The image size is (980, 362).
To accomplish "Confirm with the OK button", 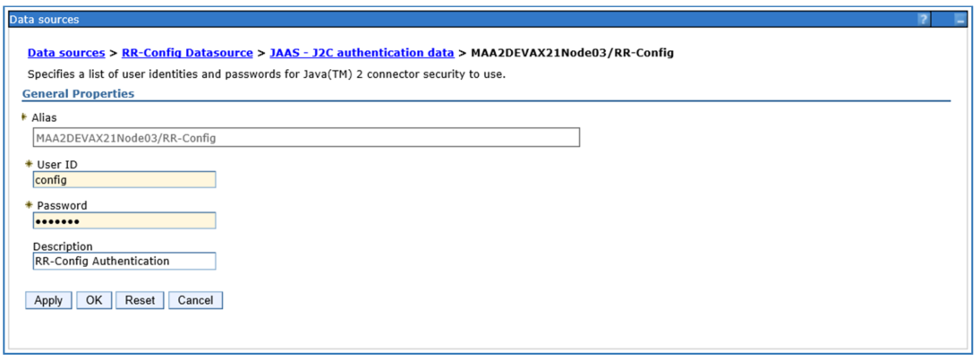I will [93, 300].
